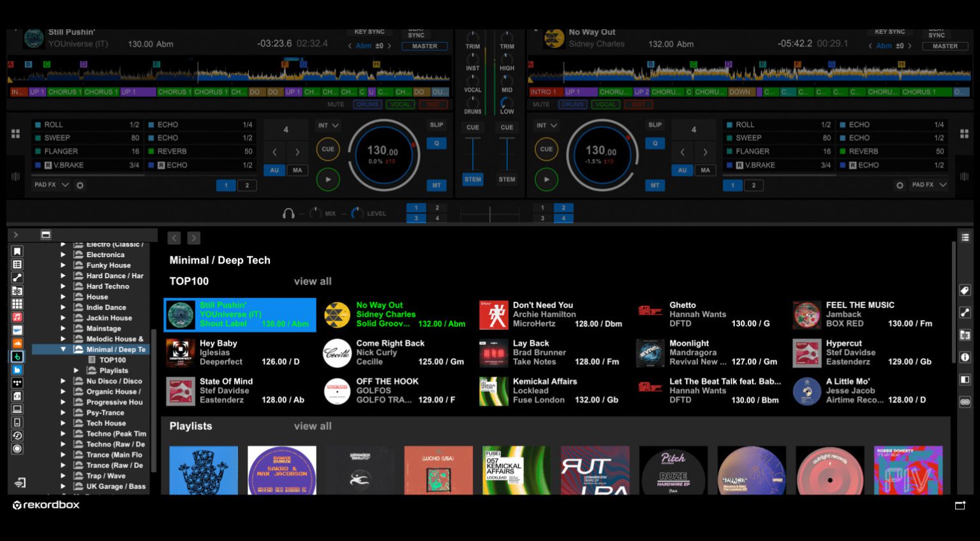This screenshot has width=980, height=541.
Task: Select the Collection bookmark icon in the sidebar
Action: coord(17,251)
